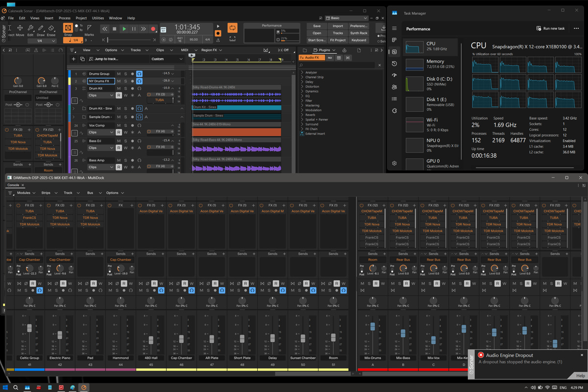Toggle the orange loop button
Viewport: 588px width, 392px height.
[232, 28]
